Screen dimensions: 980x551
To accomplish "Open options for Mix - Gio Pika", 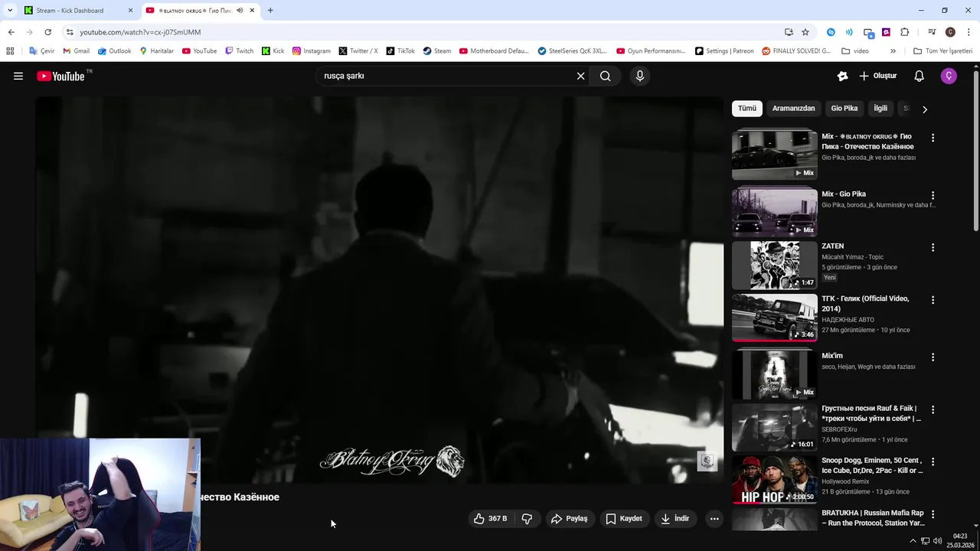I will coord(933,195).
